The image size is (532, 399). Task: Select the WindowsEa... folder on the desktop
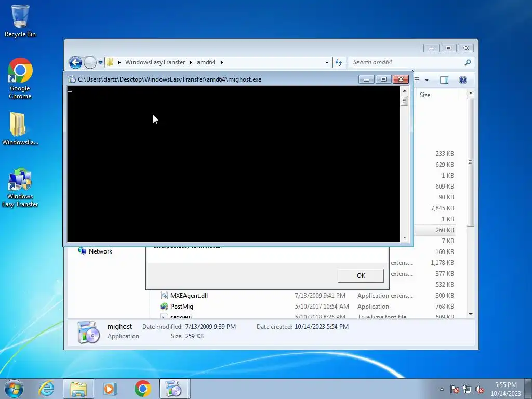tap(20, 129)
